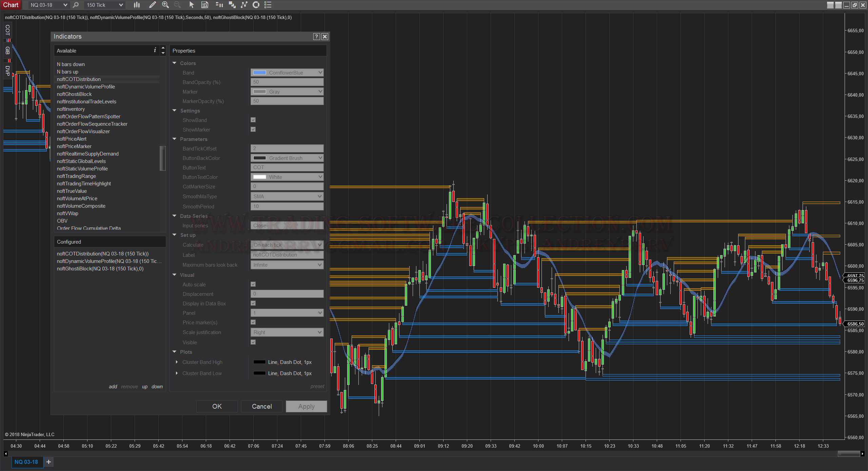This screenshot has height=471, width=868.
Task: Click the Indicators dialog help question mark
Action: click(x=316, y=37)
